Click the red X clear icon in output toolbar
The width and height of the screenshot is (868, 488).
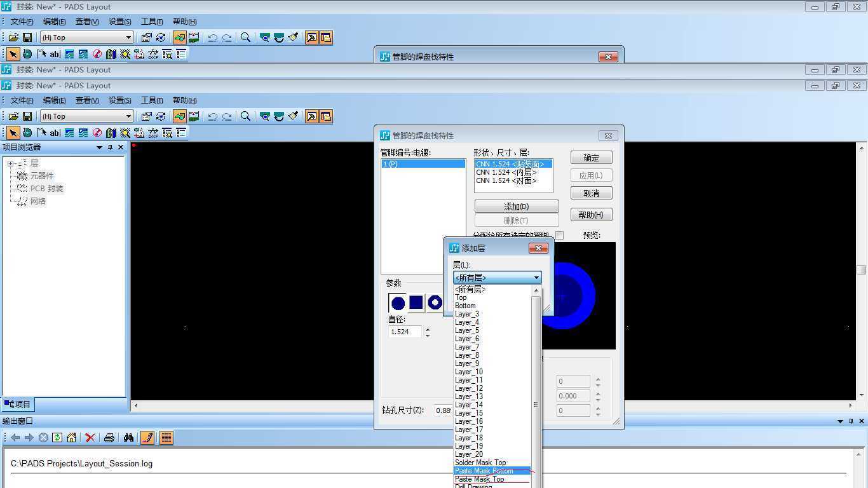pos(90,437)
